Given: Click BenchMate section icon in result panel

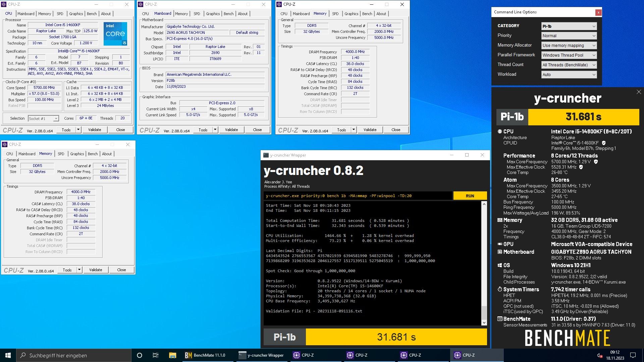Looking at the screenshot, I should (499, 319).
